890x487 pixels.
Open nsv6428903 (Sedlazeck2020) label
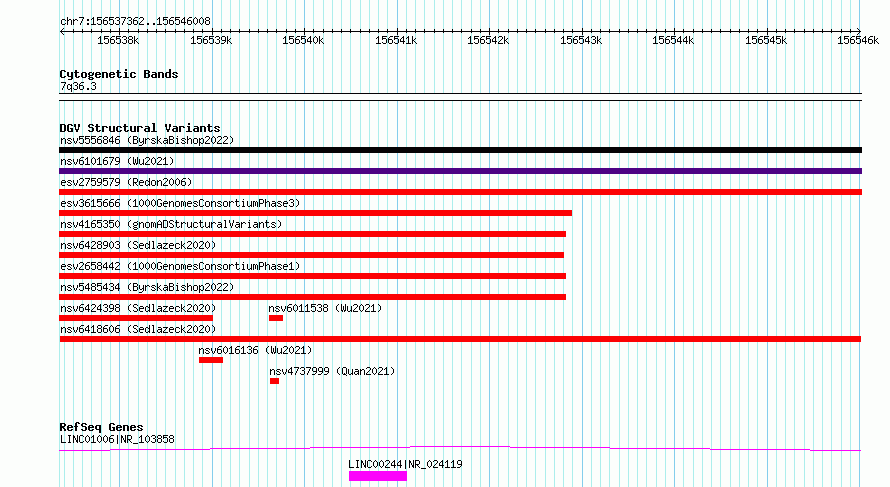138,245
